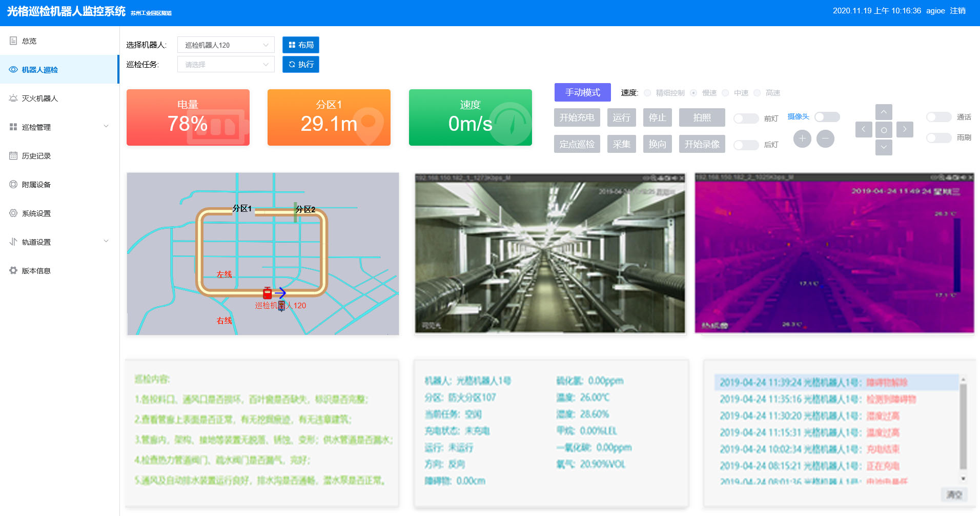Screen dimensions: 980x516
Task: Toggle the 前灯 front light switch
Action: (746, 118)
